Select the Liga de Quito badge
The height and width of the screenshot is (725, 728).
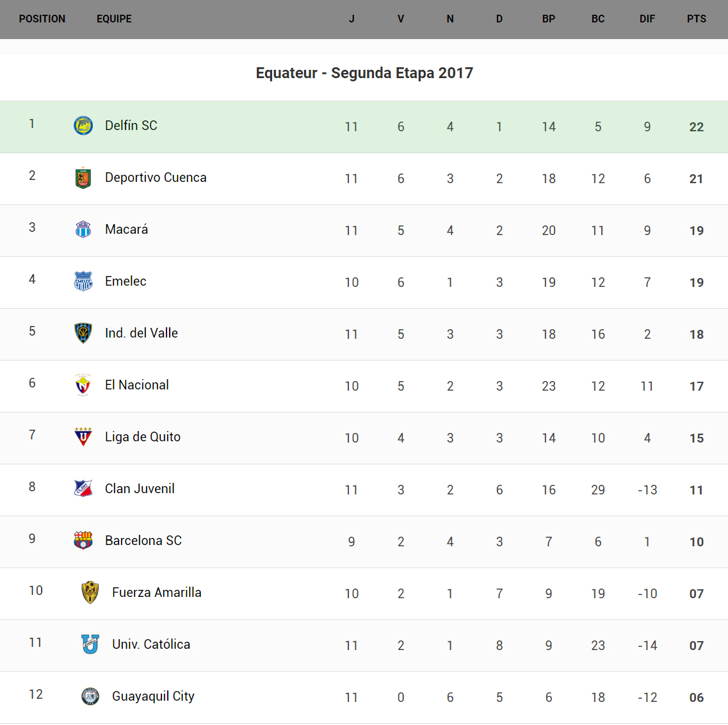[83, 437]
